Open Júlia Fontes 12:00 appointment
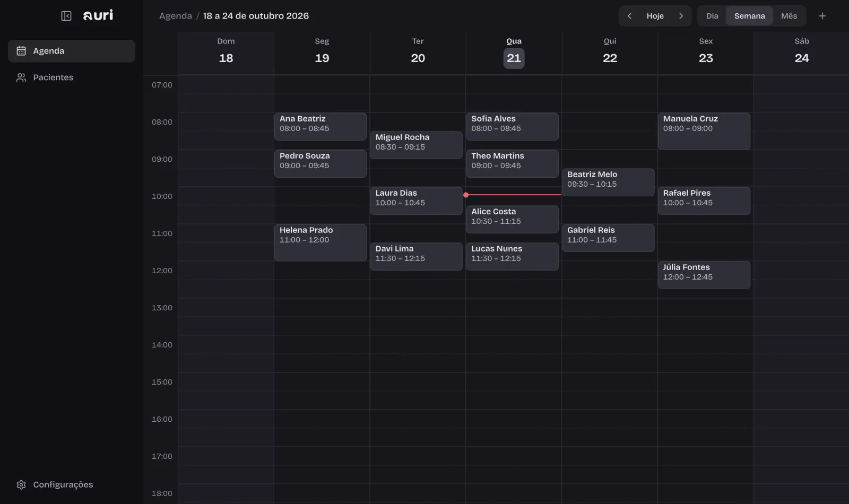This screenshot has width=849, height=504. (x=704, y=275)
